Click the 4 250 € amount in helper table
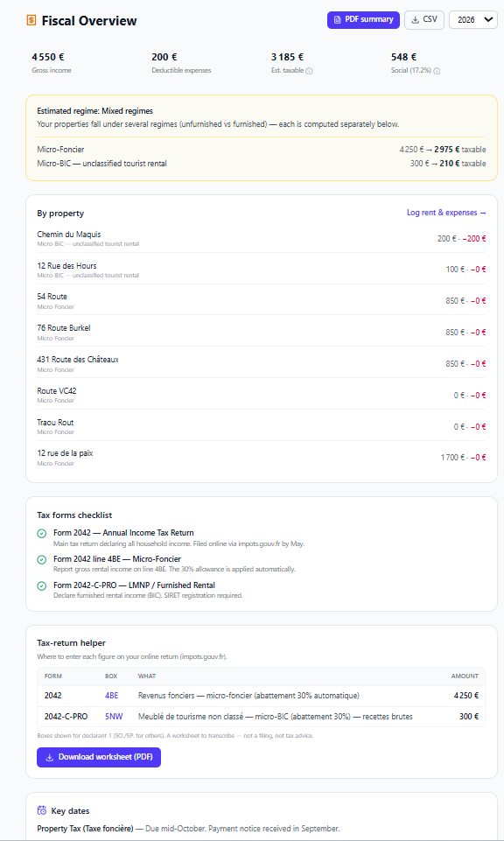Viewport: 504px width, 841px height. (465, 695)
